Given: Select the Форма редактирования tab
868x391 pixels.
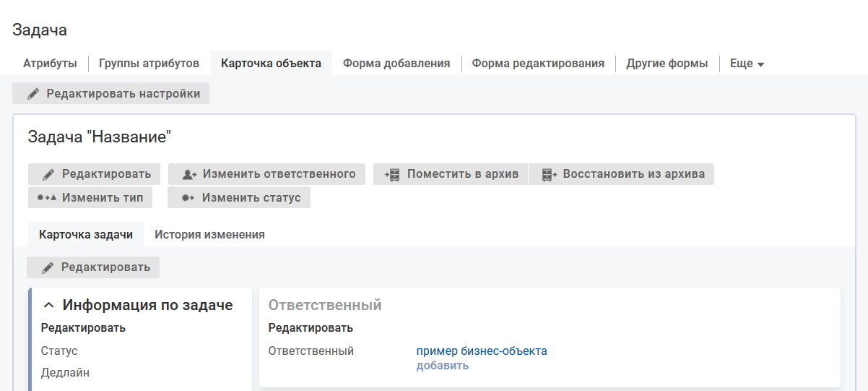Looking at the screenshot, I should click(x=538, y=64).
